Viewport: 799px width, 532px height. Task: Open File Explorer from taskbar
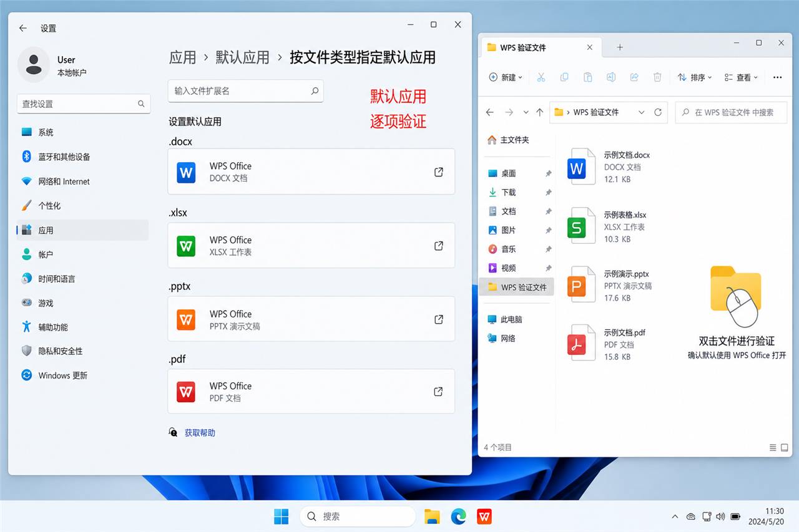coord(432,516)
